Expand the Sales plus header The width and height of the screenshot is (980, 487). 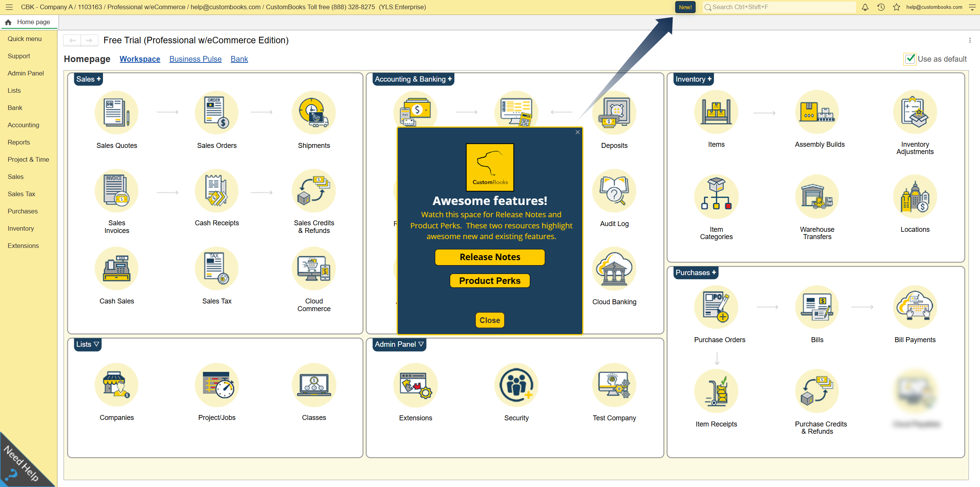click(88, 79)
